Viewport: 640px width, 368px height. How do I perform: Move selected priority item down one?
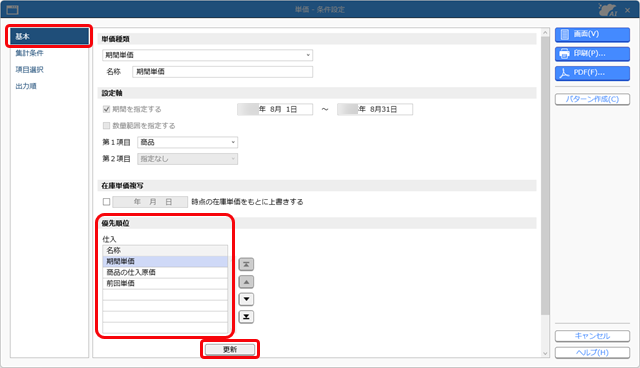pos(246,299)
